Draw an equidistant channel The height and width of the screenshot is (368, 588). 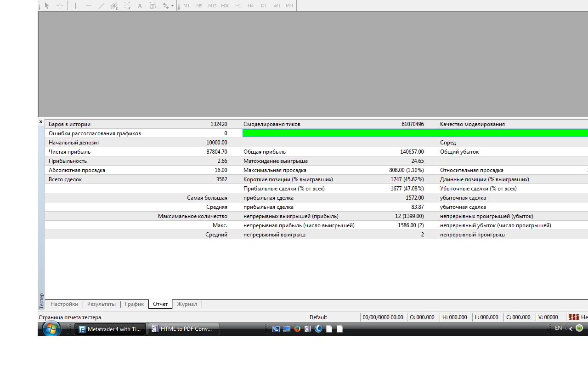[114, 6]
